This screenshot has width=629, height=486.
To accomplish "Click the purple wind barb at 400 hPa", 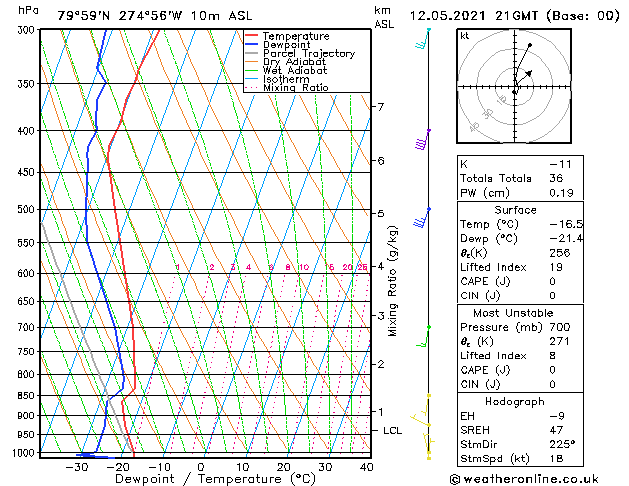I will [x=423, y=139].
